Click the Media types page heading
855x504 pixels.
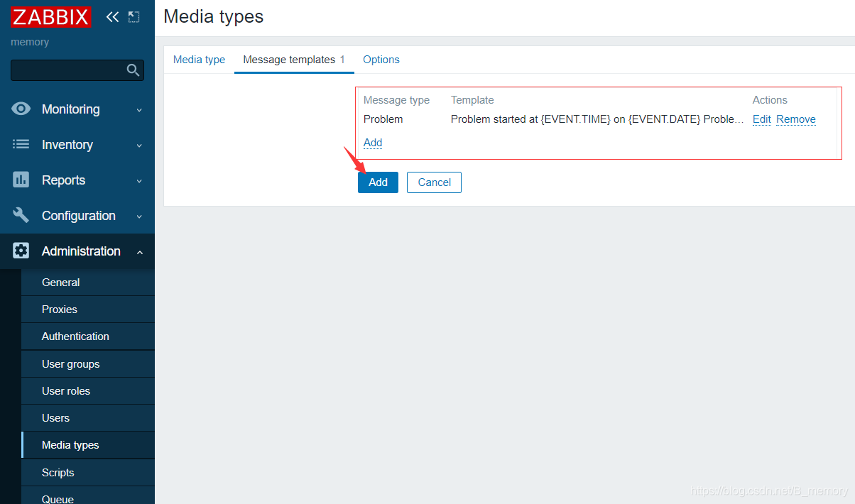[214, 16]
